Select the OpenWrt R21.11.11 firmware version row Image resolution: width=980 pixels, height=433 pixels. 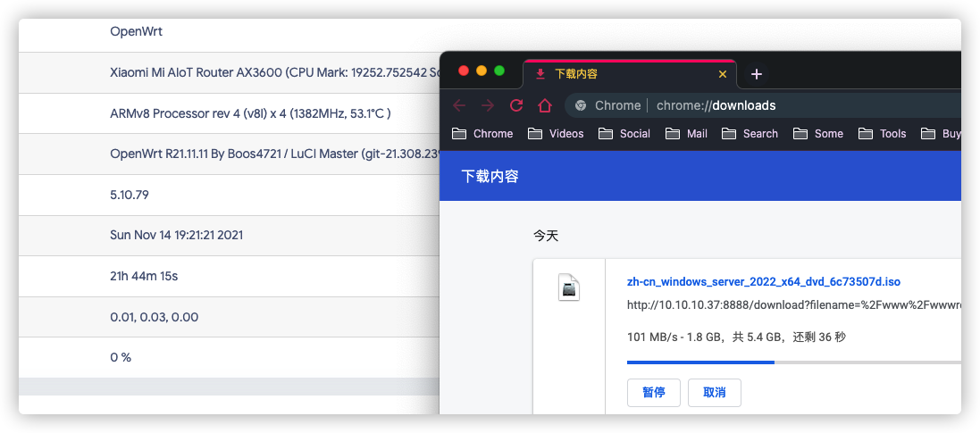coord(229,154)
